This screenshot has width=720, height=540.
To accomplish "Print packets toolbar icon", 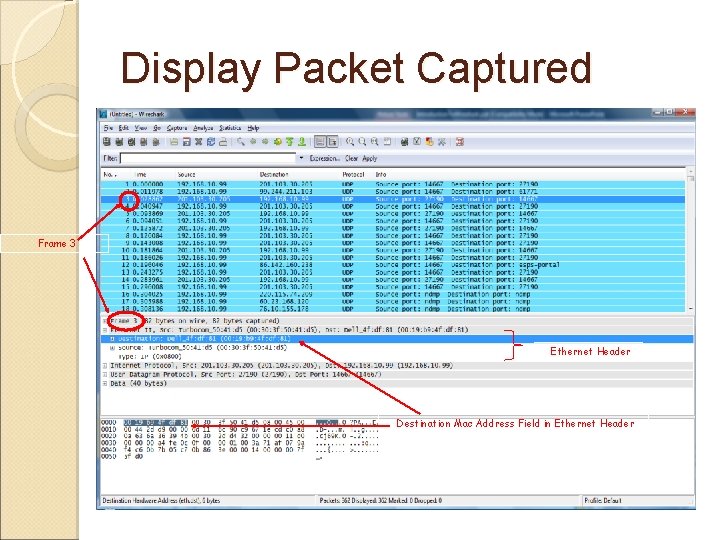I will pos(223,142).
